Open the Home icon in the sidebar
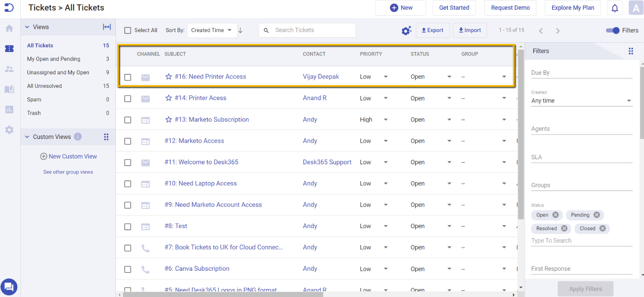This screenshot has width=644, height=297. click(x=9, y=28)
